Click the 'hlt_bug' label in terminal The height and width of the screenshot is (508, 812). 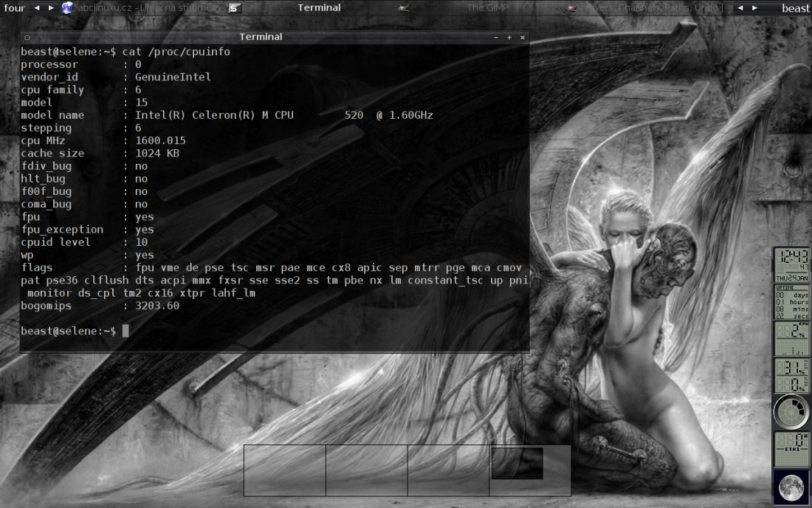(43, 179)
